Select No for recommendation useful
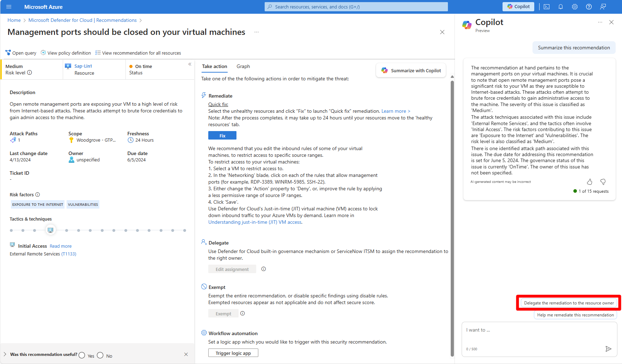This screenshot has width=622, height=364. tap(100, 355)
